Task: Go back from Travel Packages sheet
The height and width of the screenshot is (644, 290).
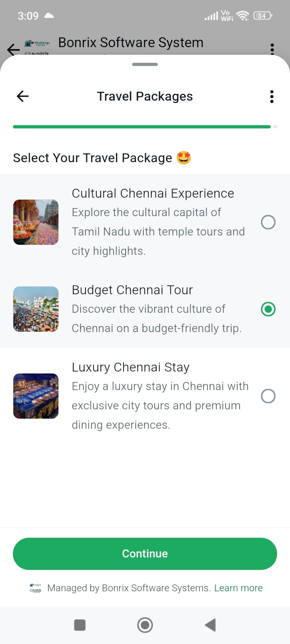Action: click(x=23, y=96)
